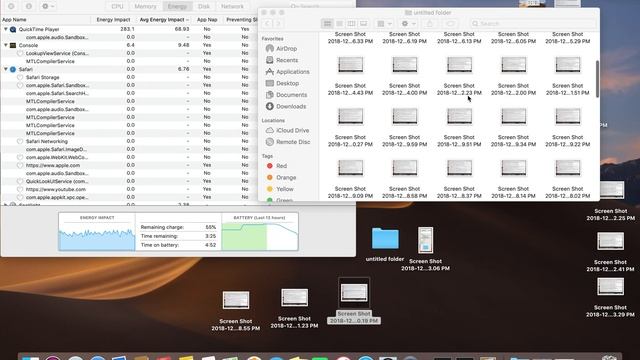Open Downloads in the Finder sidebar
Viewport: 640px width, 360px height.
click(x=291, y=107)
